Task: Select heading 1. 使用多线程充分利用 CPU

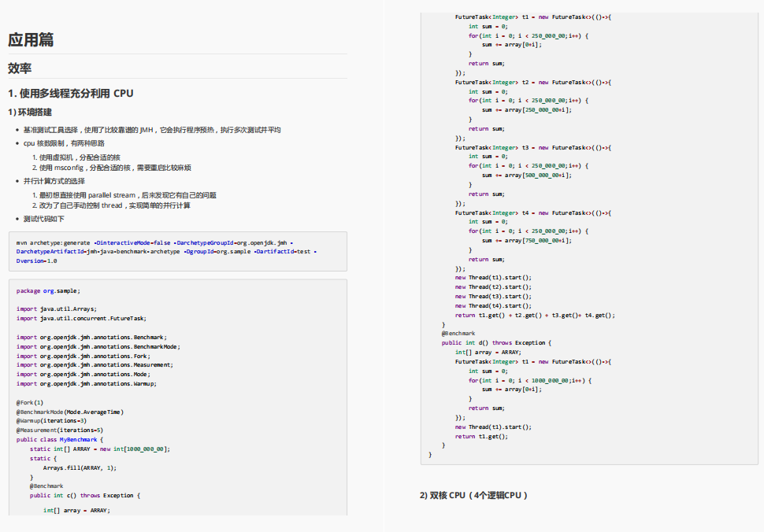Action: [x=71, y=94]
